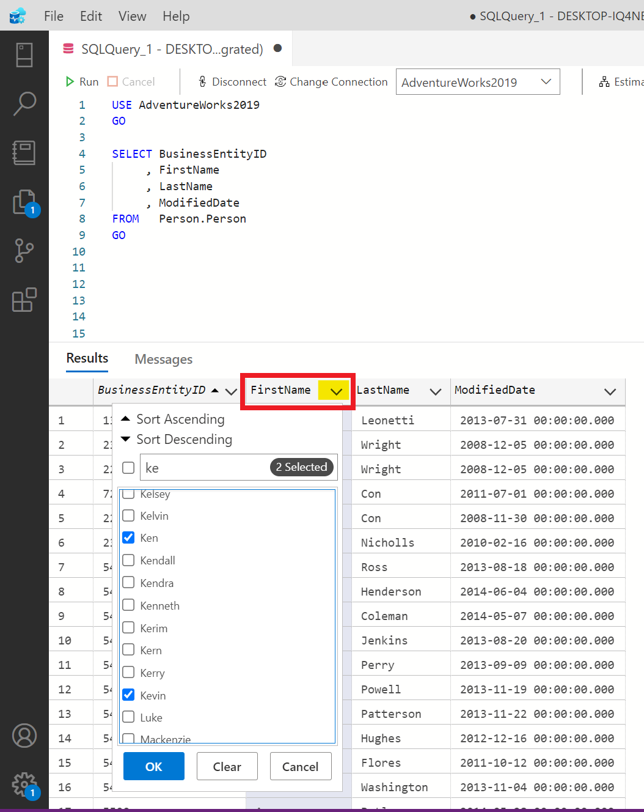644x812 pixels.
Task: Click the Washington cell in LastName
Action: pos(394,787)
